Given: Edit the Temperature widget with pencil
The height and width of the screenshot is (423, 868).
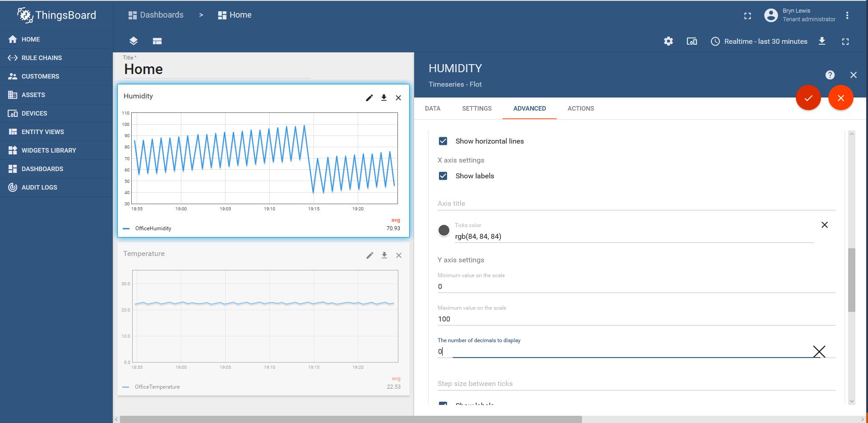Looking at the screenshot, I should click(x=370, y=255).
